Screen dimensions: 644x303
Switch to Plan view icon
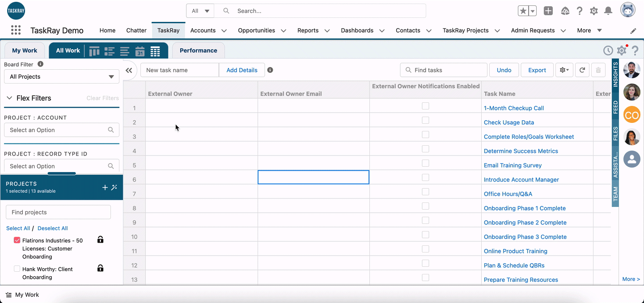point(110,51)
